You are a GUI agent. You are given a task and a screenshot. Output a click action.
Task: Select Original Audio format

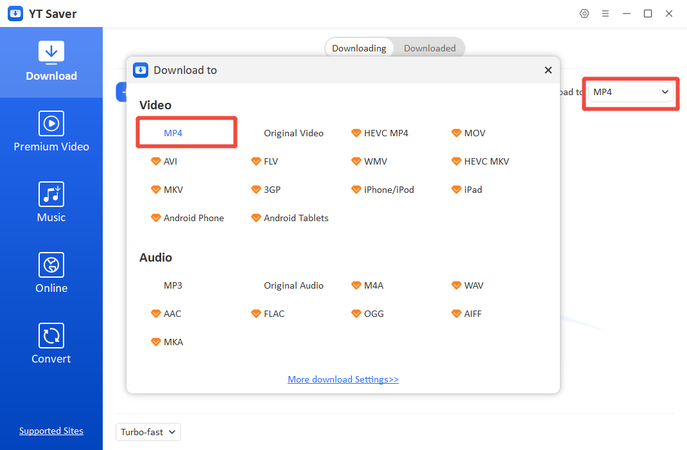[x=294, y=286]
